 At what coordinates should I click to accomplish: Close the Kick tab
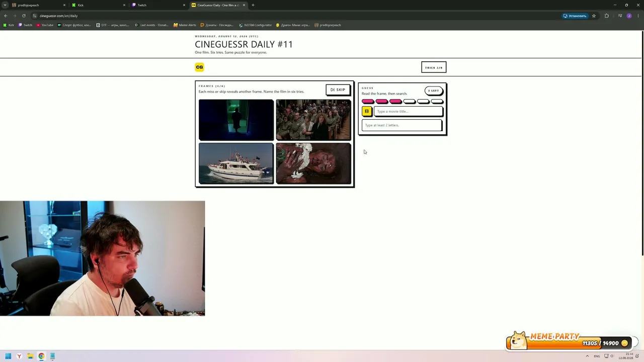click(x=124, y=5)
